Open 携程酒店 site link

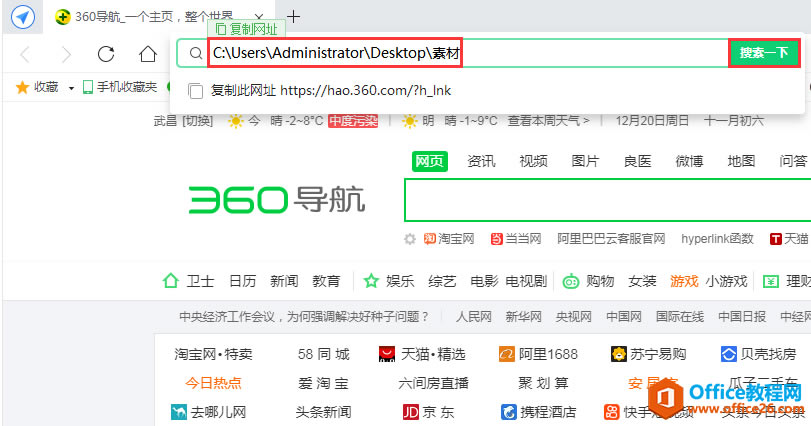[538, 412]
